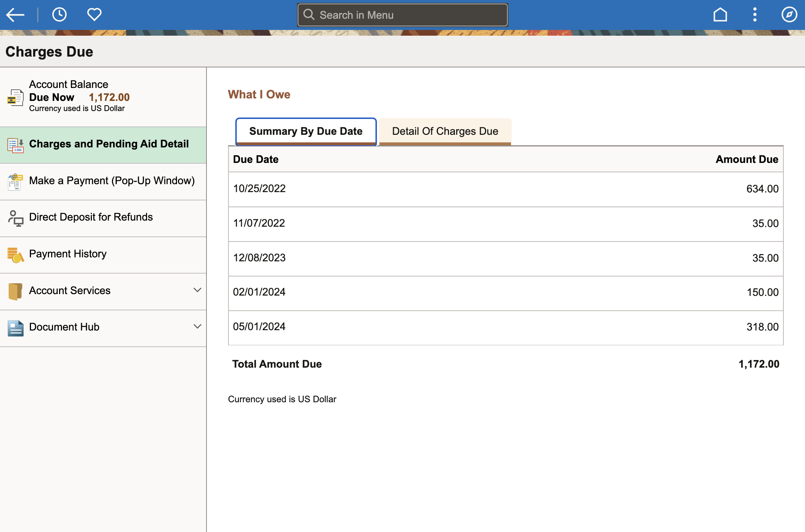This screenshot has height=532, width=805.
Task: Click Document Hub label
Action: (x=64, y=327)
